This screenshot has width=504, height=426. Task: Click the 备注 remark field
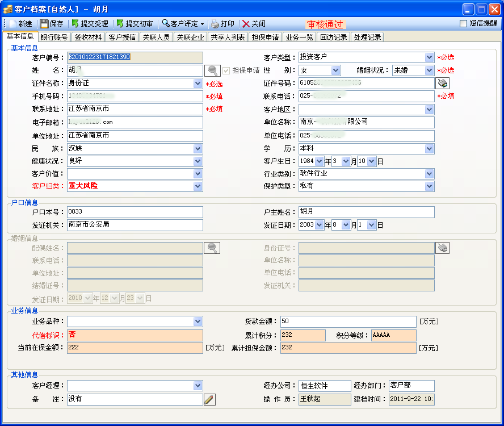[x=135, y=399]
